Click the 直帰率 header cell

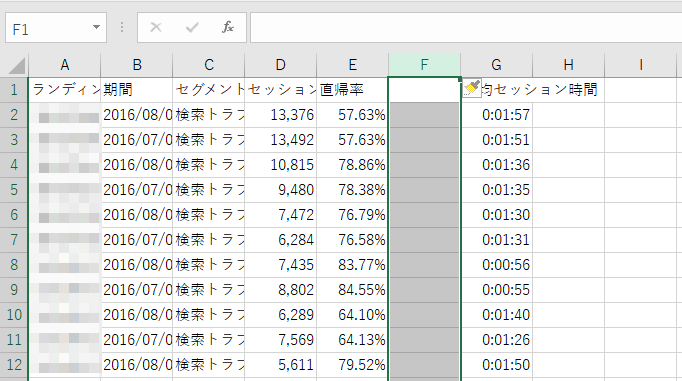click(353, 90)
